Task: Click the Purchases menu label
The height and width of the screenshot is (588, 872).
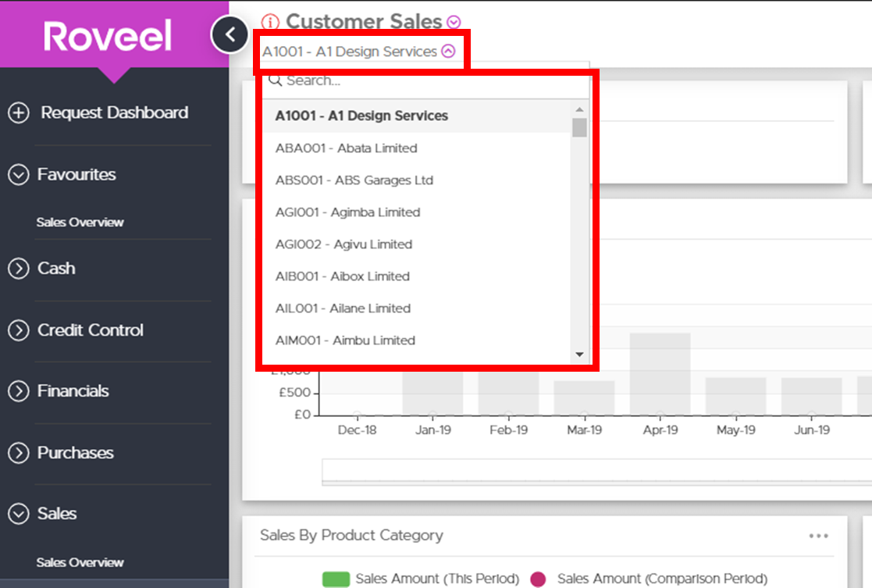Action: [x=75, y=453]
